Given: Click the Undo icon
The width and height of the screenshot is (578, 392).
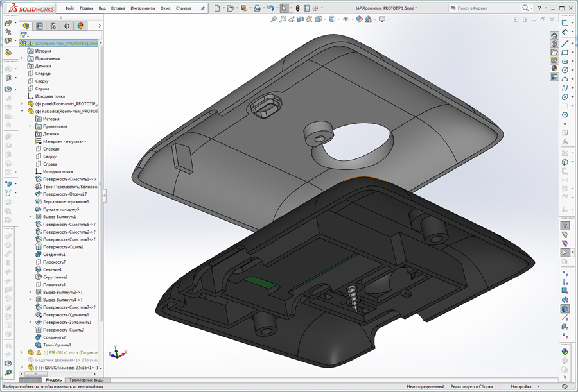Looking at the screenshot, I should click(271, 8).
